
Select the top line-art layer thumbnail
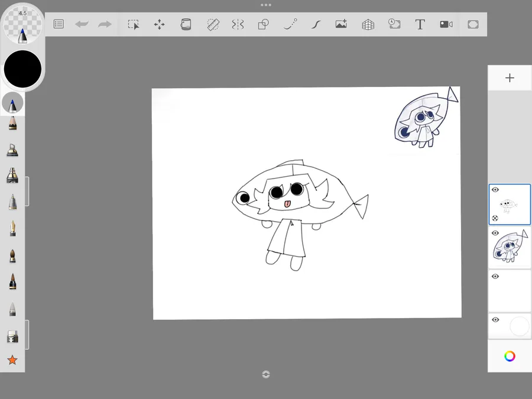tap(510, 205)
